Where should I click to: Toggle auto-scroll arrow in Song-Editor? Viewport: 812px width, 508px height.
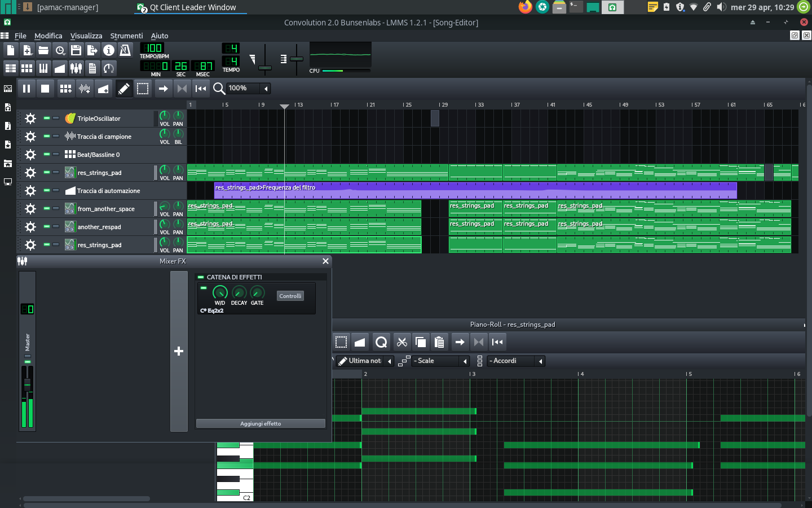163,89
